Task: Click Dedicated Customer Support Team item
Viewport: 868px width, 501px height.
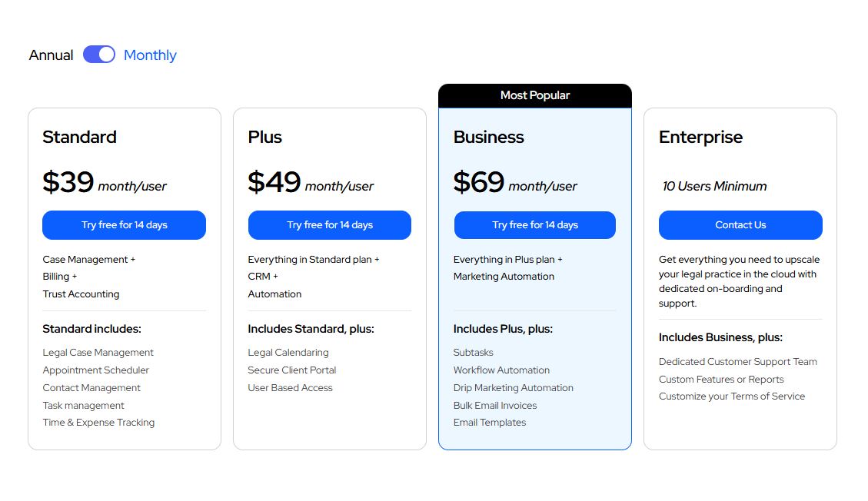Action: coord(738,361)
